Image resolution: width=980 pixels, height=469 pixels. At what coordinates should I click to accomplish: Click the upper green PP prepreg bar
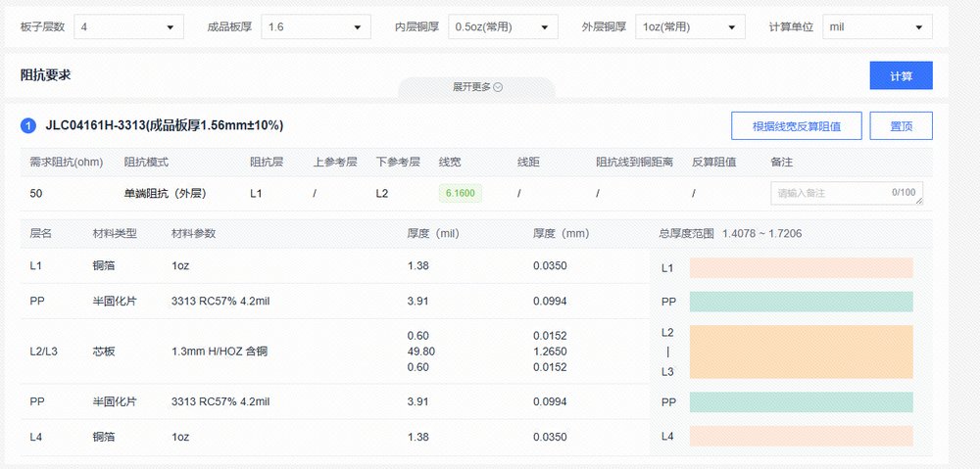(801, 302)
